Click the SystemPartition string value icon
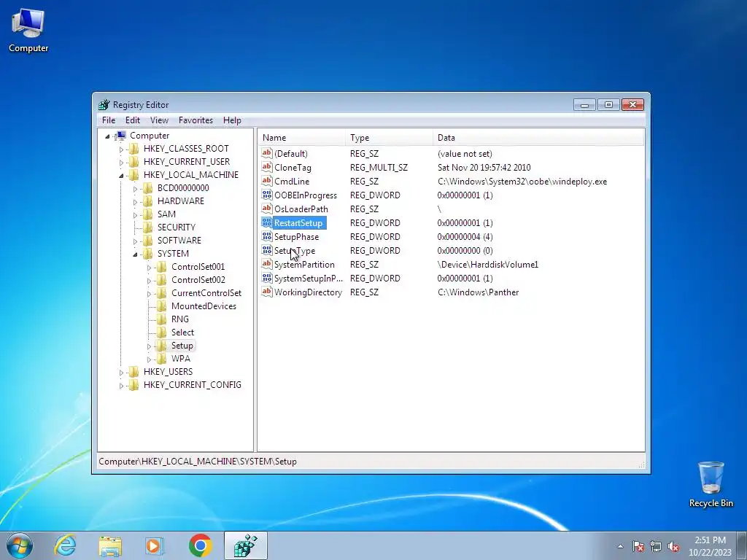The width and height of the screenshot is (747, 560). point(267,264)
